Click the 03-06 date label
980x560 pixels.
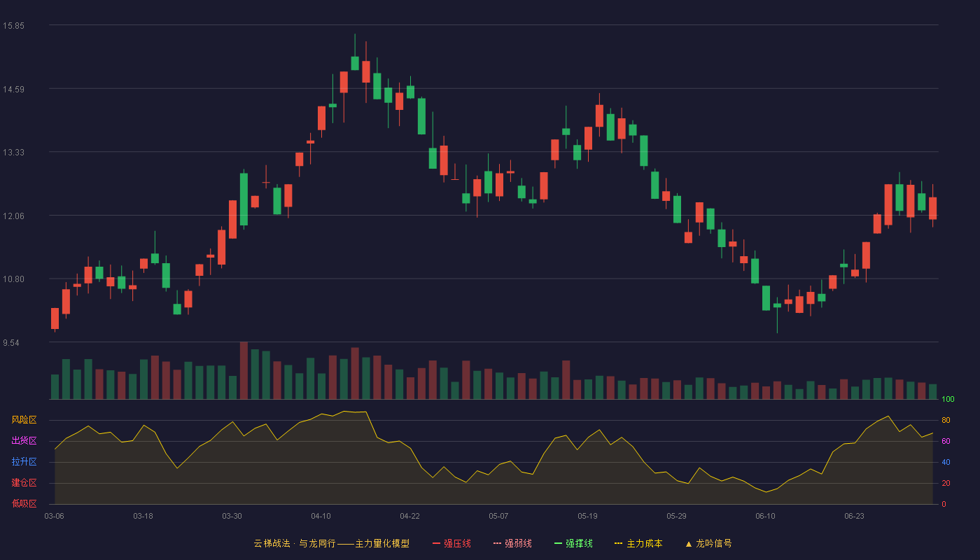(54, 516)
